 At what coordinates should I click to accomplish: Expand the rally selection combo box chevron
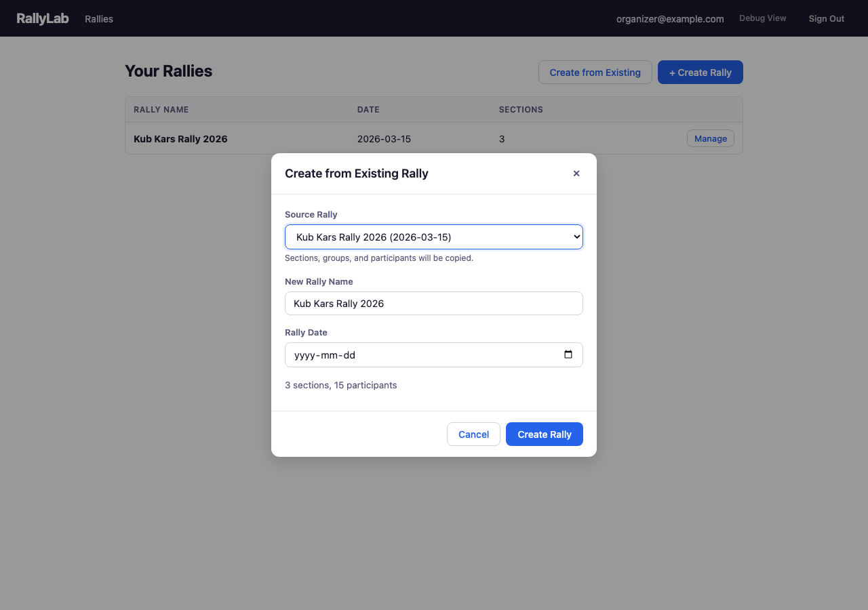coord(574,237)
